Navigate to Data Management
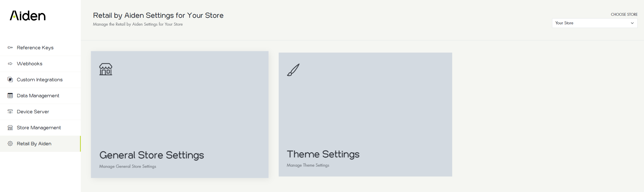 click(x=38, y=96)
